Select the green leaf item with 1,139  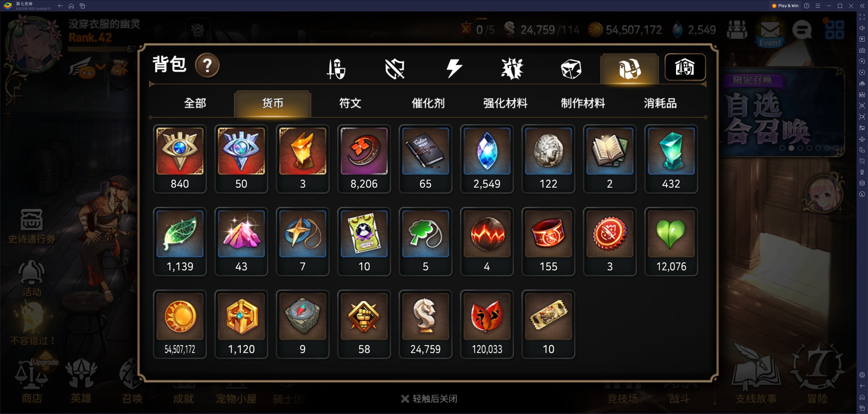tap(180, 241)
